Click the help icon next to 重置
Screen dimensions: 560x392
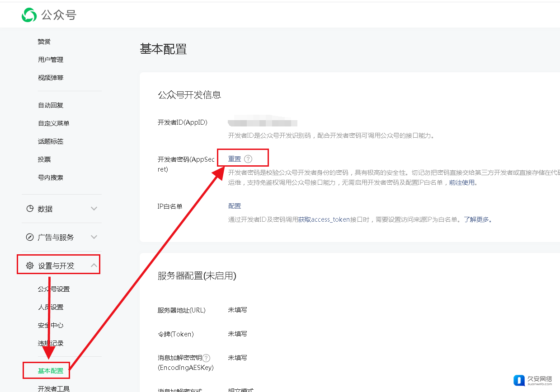point(248,159)
